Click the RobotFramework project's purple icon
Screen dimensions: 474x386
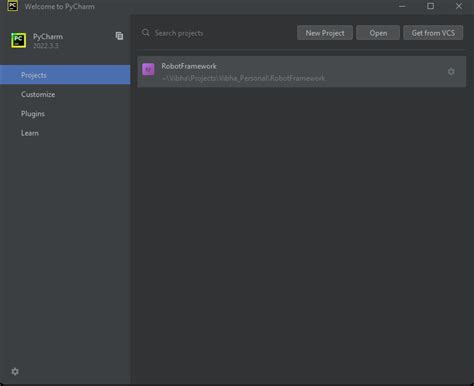point(148,69)
